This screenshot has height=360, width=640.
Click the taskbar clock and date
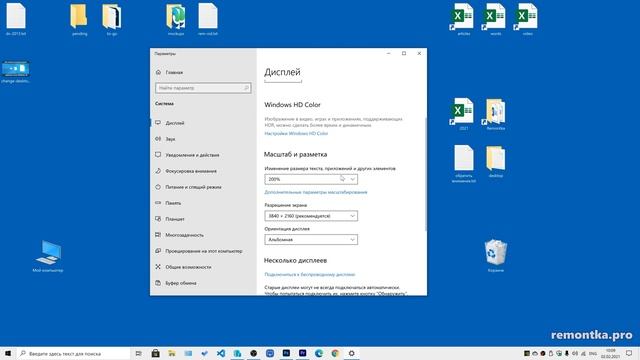[611, 353]
